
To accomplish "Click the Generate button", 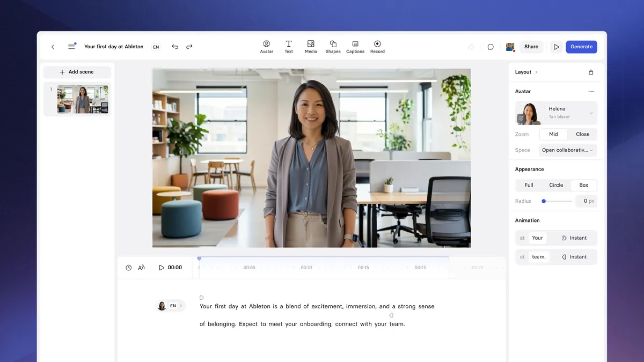I will coord(581,47).
